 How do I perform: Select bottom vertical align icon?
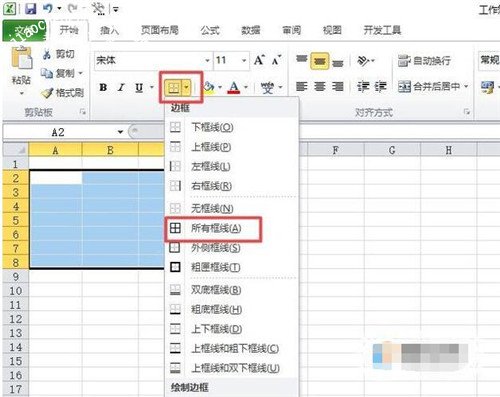(x=338, y=62)
